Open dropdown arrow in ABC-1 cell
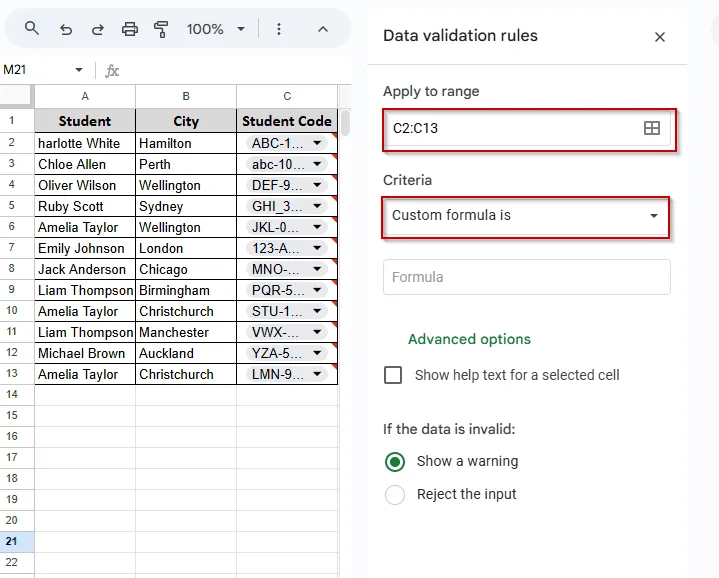 pyautogui.click(x=317, y=143)
